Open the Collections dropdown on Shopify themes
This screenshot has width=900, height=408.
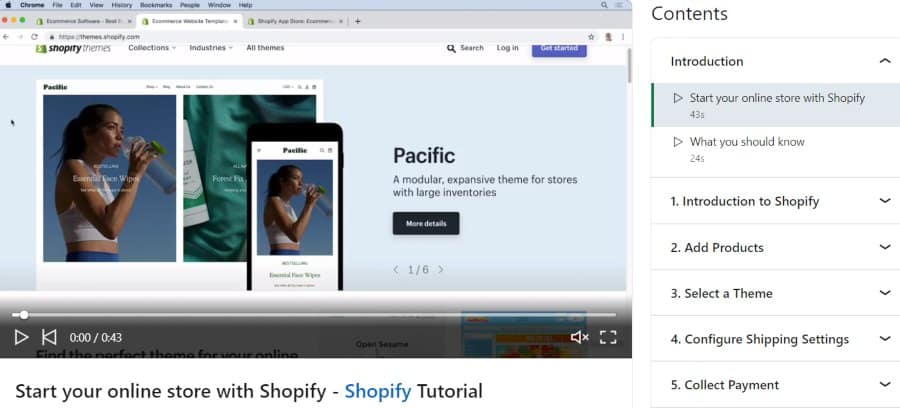[x=152, y=48]
